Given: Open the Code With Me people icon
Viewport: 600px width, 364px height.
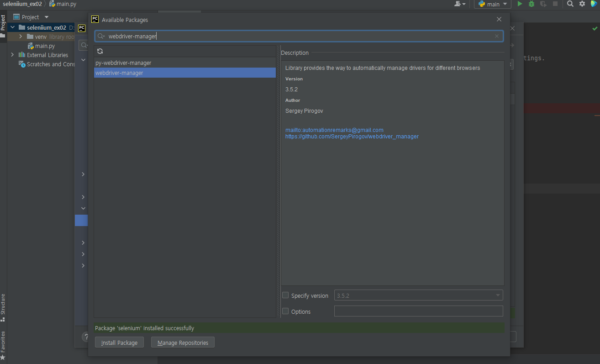Looking at the screenshot, I should (458, 4).
